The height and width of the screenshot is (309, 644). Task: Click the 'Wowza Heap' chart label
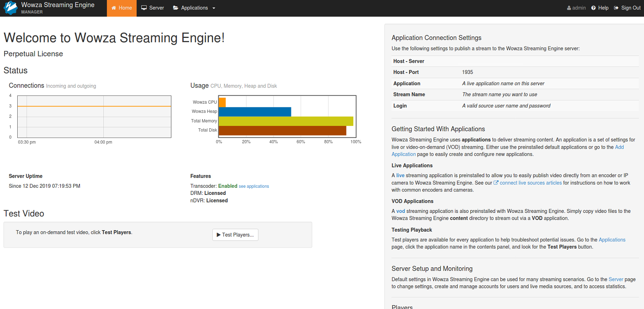[x=204, y=112]
